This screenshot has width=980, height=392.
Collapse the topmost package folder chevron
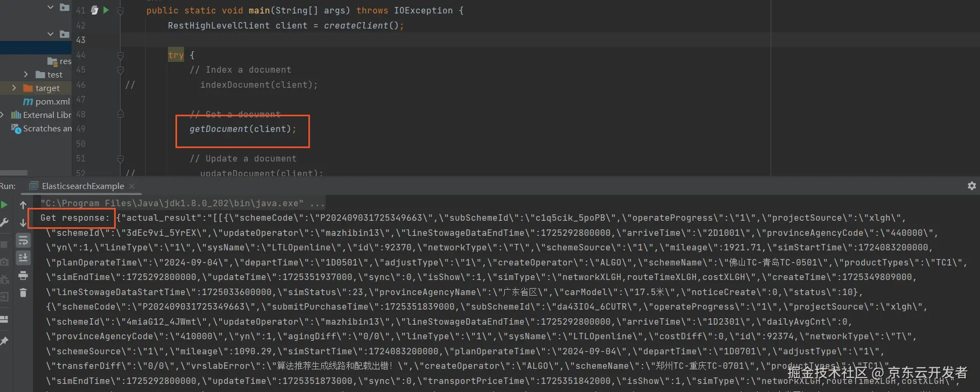pyautogui.click(x=51, y=7)
